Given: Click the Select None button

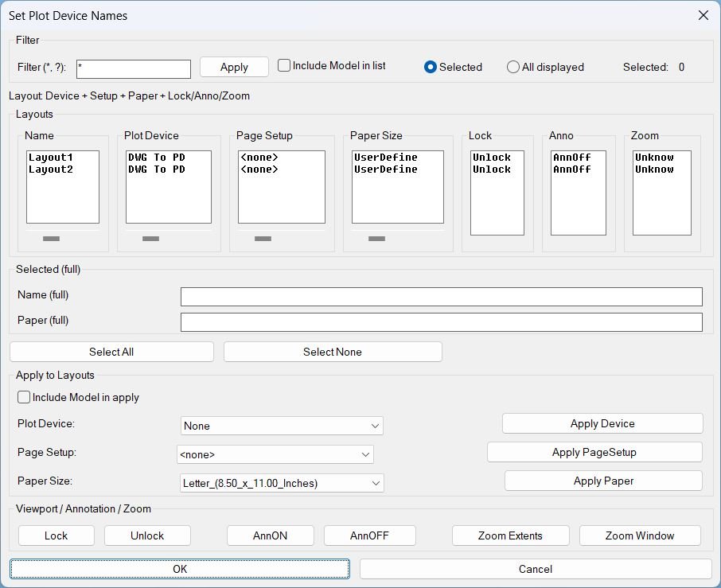Looking at the screenshot, I should 333,352.
